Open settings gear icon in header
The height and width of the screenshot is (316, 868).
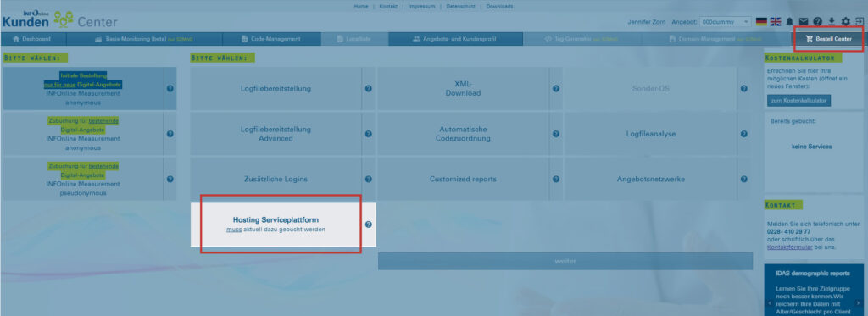(x=845, y=21)
